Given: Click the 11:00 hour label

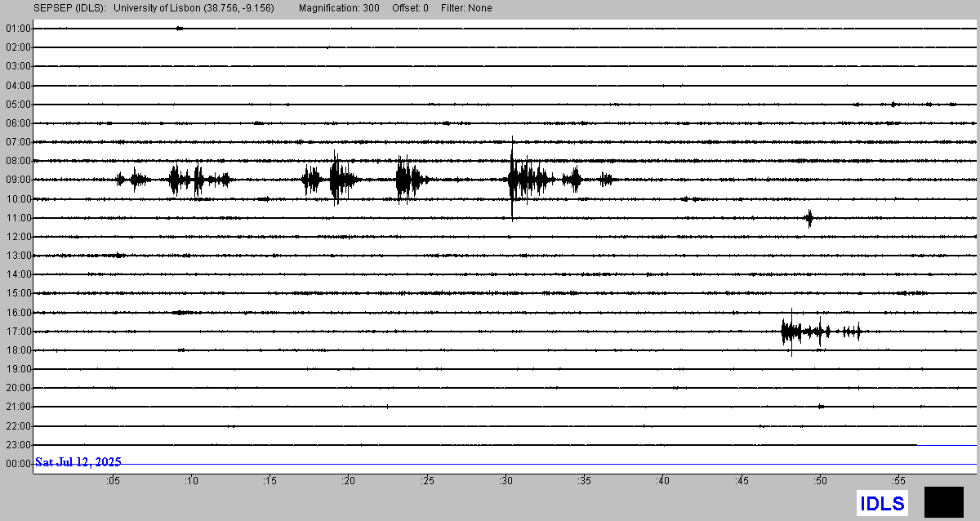Looking at the screenshot, I should click(16, 218).
